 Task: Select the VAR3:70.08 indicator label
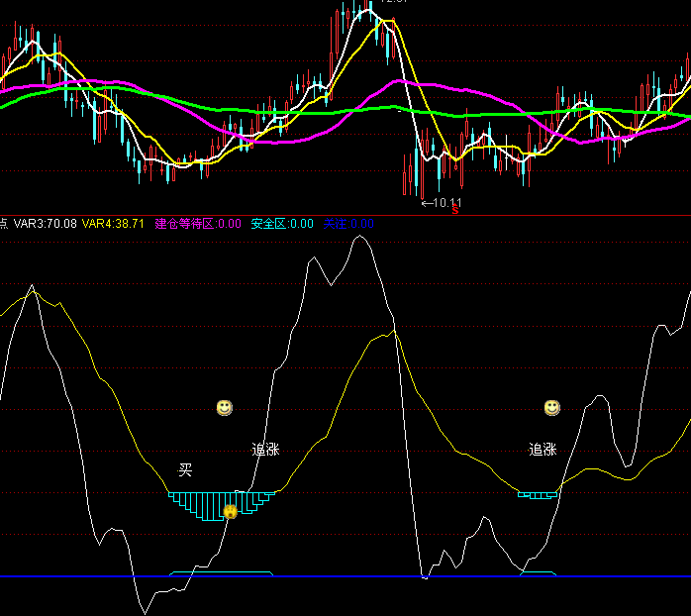(47, 224)
